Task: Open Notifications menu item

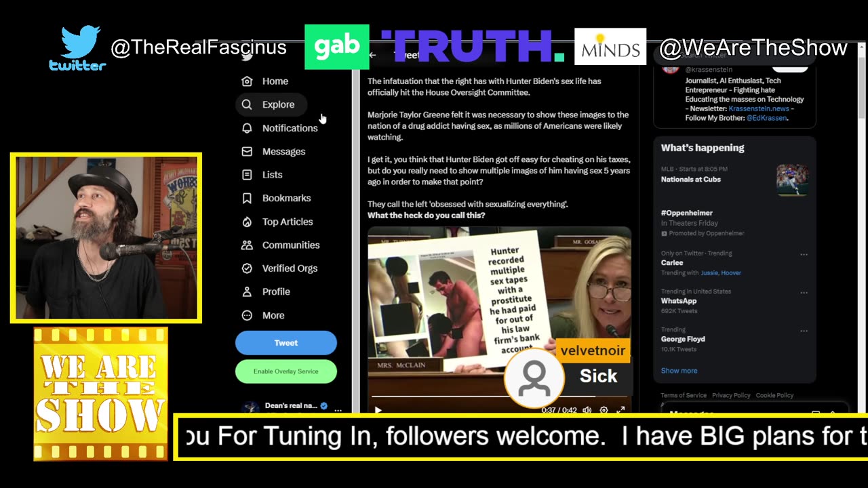Action: (x=281, y=128)
